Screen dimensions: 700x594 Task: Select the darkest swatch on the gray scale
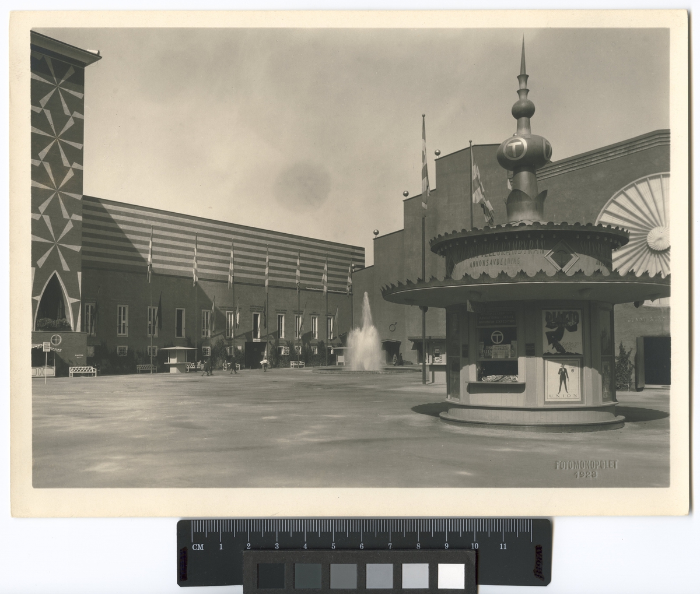pos(270,575)
